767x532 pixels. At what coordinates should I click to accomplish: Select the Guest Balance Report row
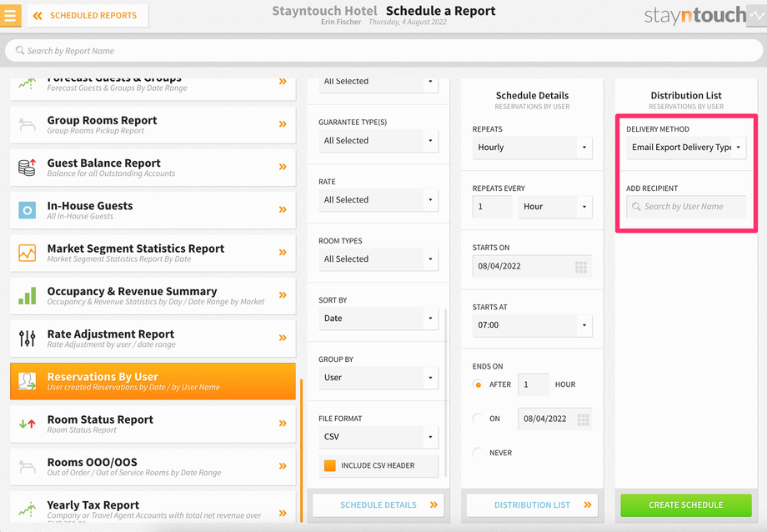(153, 168)
